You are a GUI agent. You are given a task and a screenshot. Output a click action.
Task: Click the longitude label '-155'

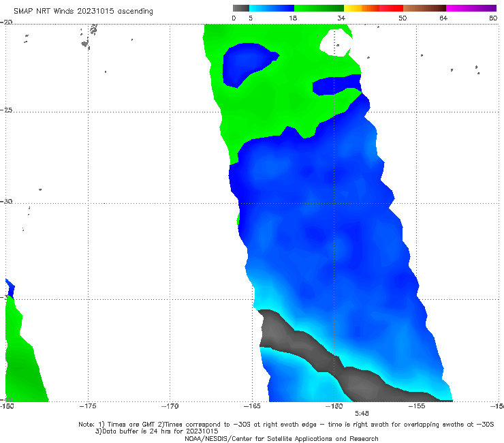click(x=417, y=406)
